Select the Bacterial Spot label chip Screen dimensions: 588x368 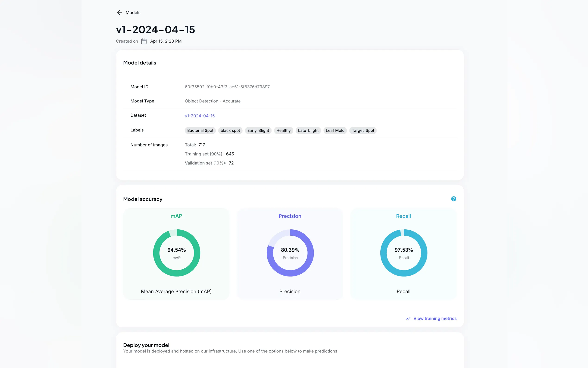coord(200,130)
